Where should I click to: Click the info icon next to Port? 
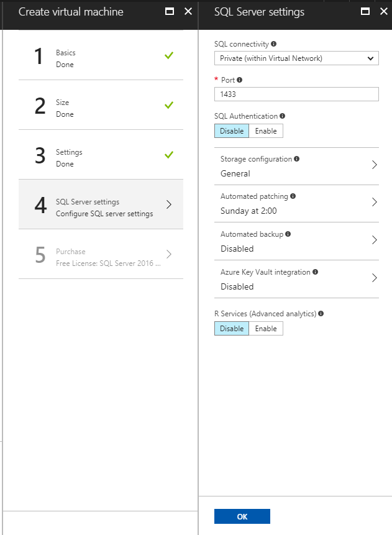coord(240,80)
